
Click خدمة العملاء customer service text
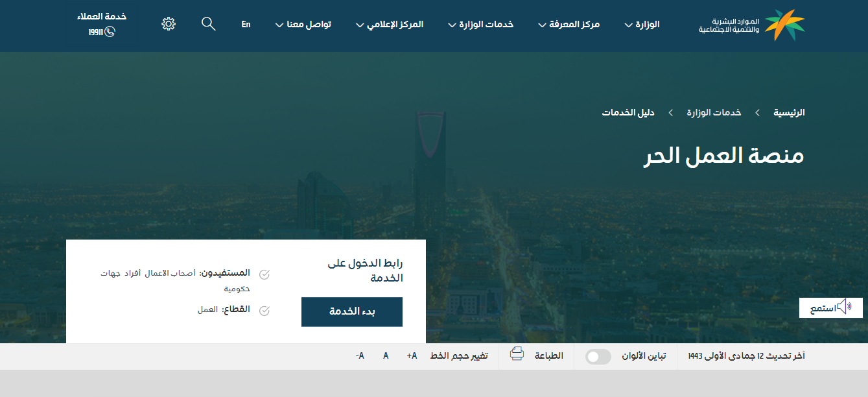(101, 17)
